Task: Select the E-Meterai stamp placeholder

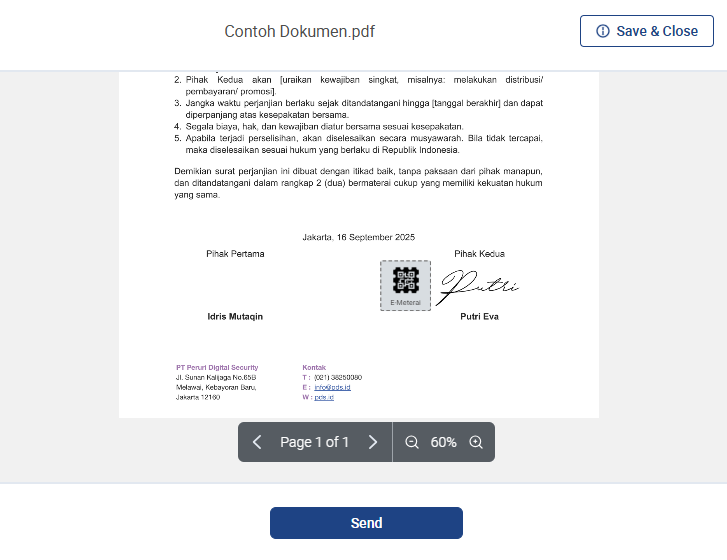Action: pyautogui.click(x=405, y=286)
